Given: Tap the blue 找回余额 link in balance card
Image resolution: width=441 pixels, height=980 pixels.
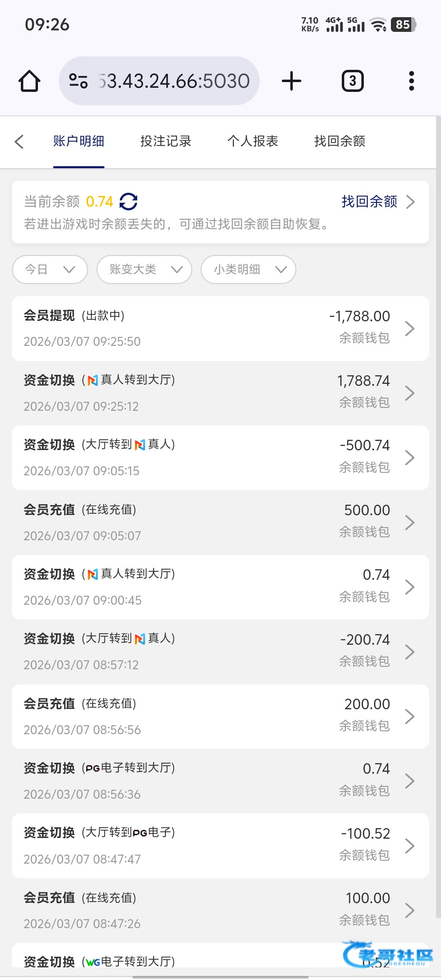Looking at the screenshot, I should (x=369, y=202).
